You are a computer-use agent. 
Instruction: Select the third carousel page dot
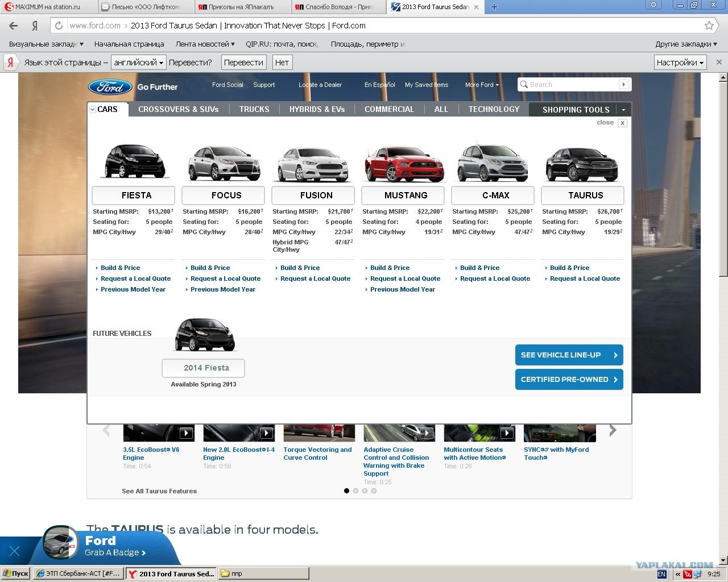pos(365,490)
